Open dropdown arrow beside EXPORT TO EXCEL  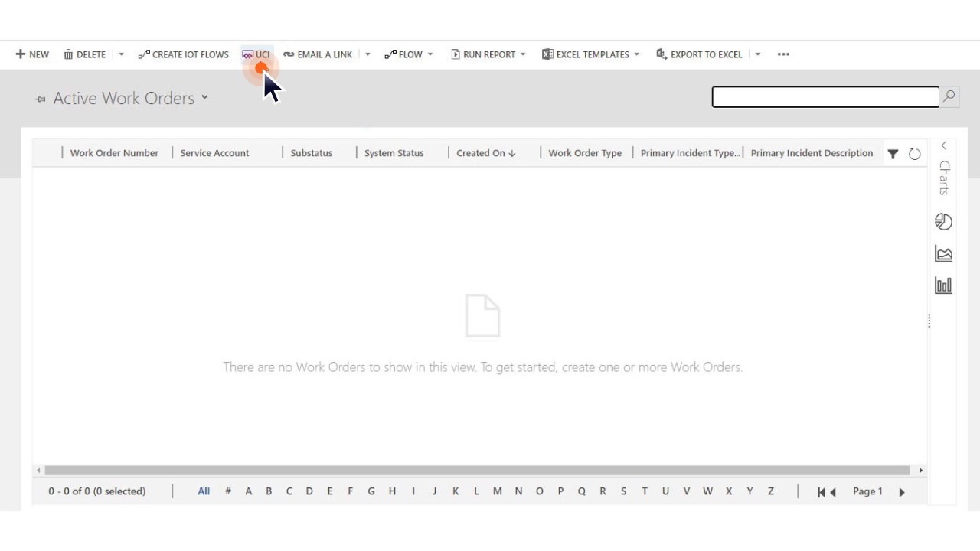click(x=758, y=54)
